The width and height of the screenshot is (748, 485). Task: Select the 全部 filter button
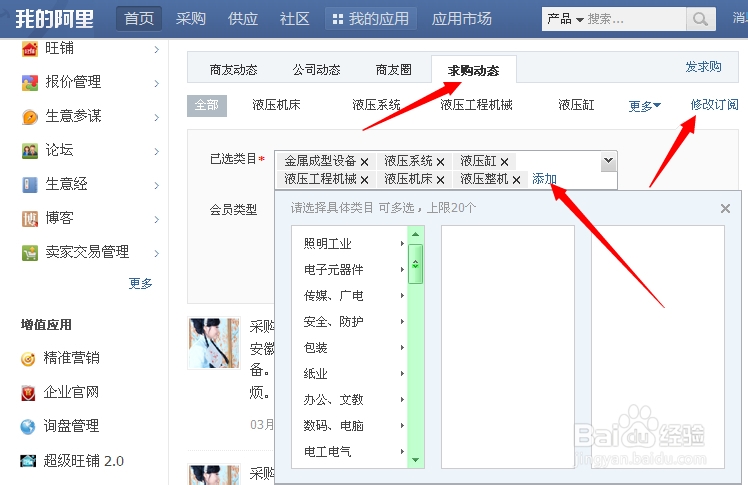tap(207, 105)
